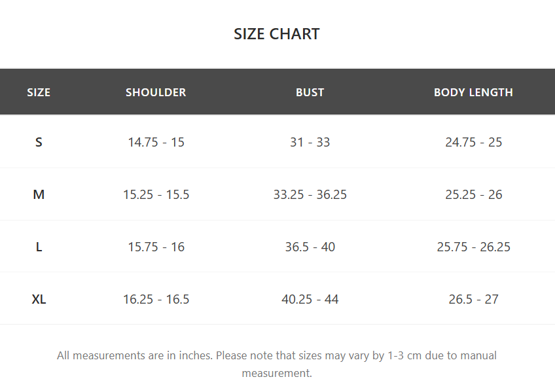Click shoulder value 14.75 - 15
The image size is (555, 392).
pyautogui.click(x=156, y=142)
